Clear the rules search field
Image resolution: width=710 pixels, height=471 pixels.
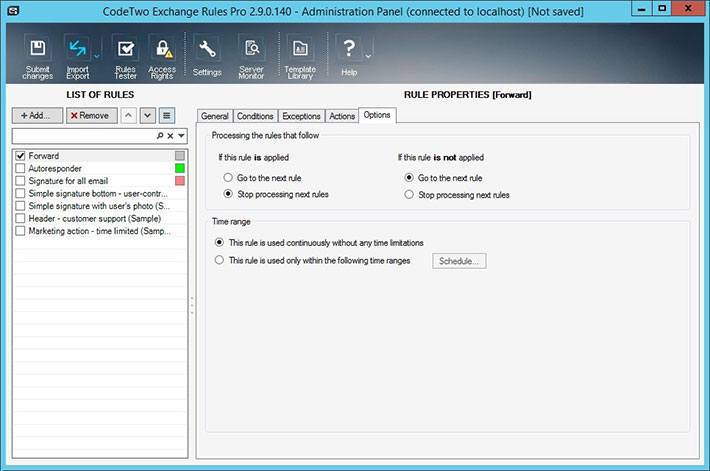[170, 135]
